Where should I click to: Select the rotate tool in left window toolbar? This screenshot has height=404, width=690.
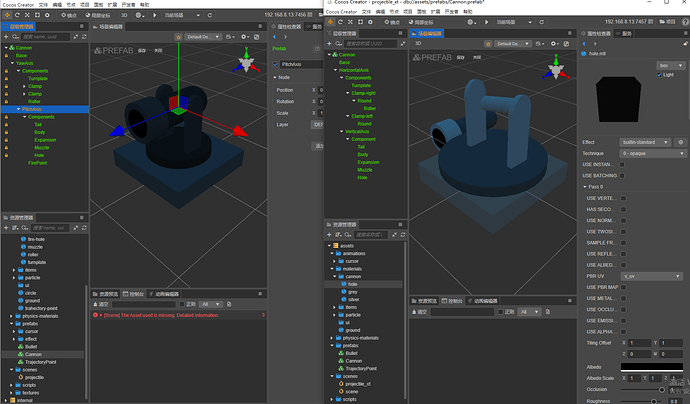[17, 15]
